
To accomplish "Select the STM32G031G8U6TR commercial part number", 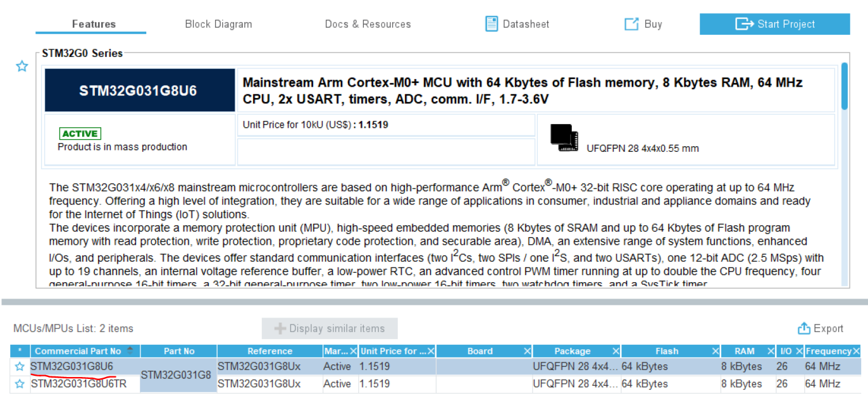I will [78, 384].
